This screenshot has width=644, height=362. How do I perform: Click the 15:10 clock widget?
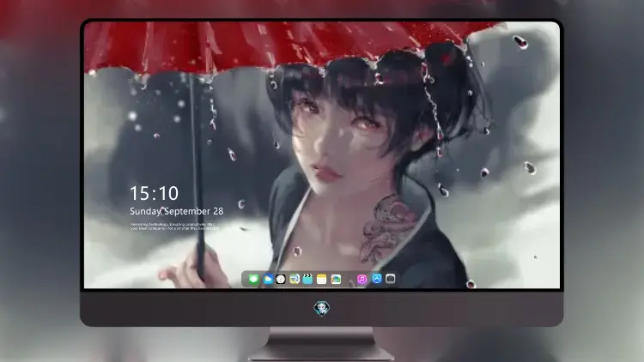click(154, 193)
